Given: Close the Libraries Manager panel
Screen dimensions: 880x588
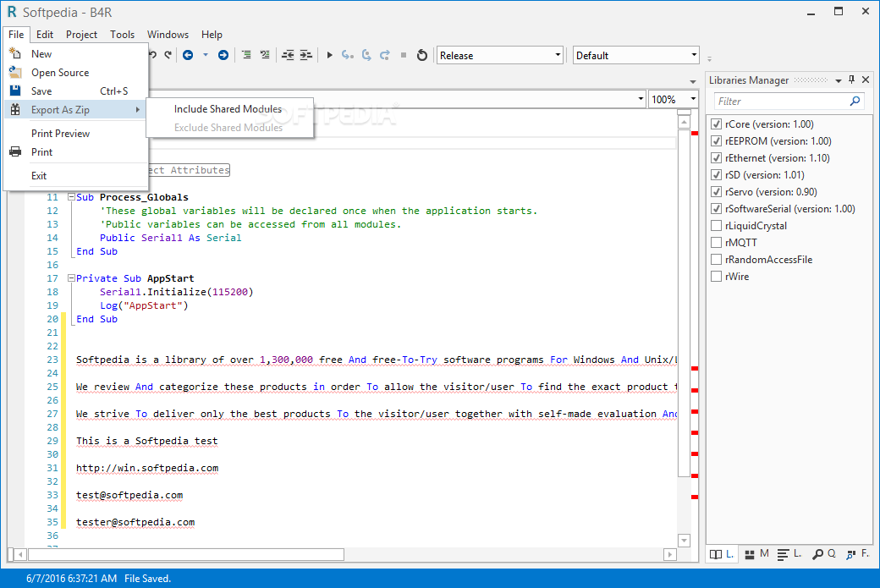Looking at the screenshot, I should tap(866, 80).
